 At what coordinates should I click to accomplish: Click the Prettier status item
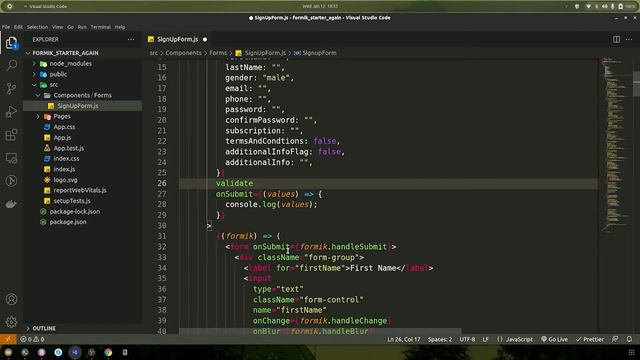(590, 339)
